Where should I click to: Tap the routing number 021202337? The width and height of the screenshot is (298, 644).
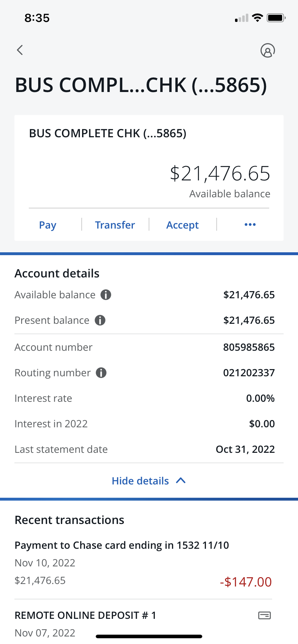pyautogui.click(x=249, y=373)
